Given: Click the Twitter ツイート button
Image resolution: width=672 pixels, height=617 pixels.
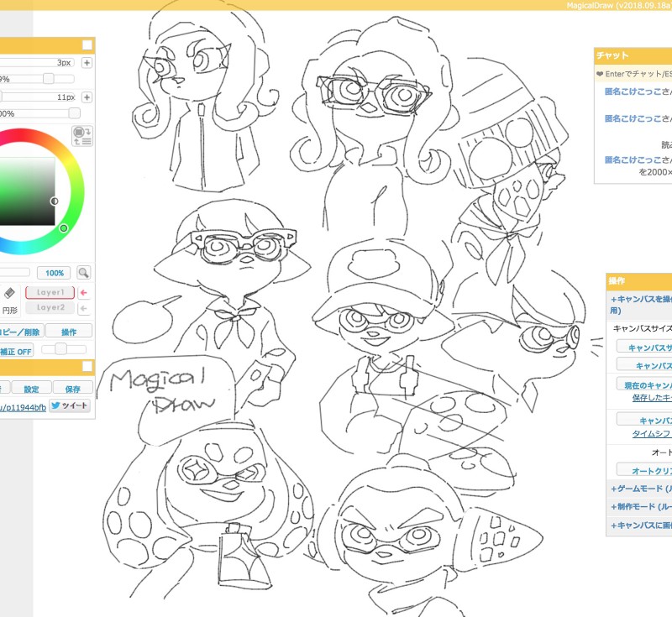Looking at the screenshot, I should (x=70, y=406).
